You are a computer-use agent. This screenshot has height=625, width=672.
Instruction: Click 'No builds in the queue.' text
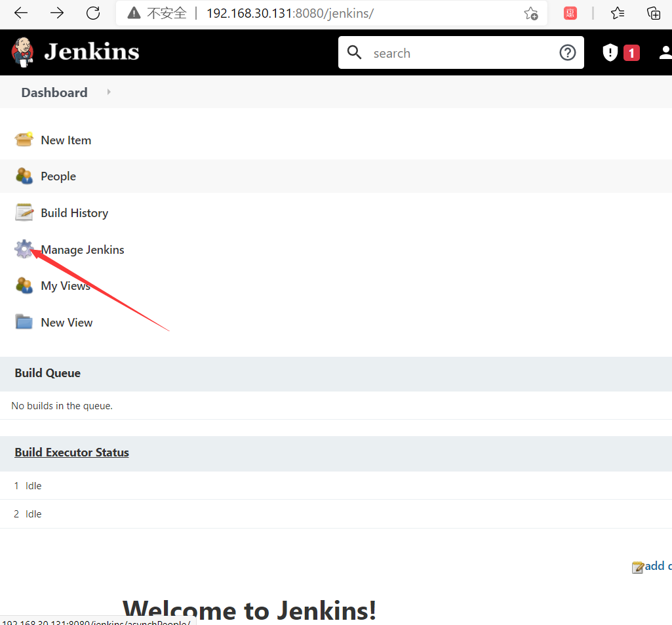click(x=62, y=406)
